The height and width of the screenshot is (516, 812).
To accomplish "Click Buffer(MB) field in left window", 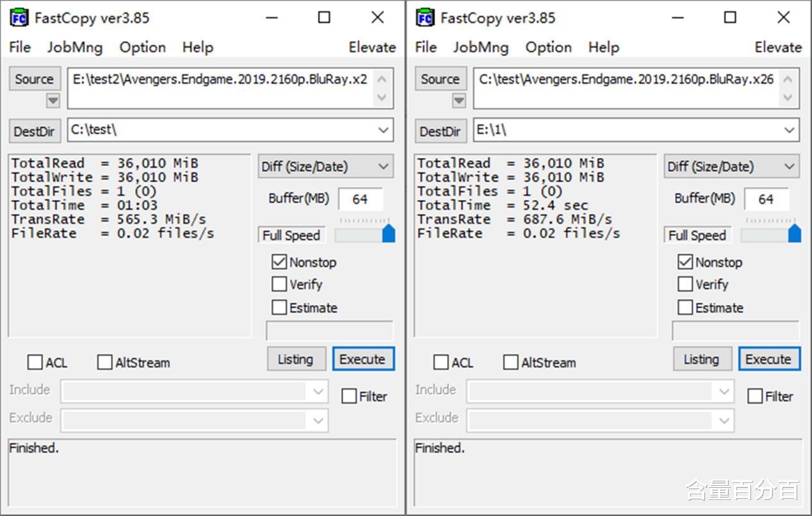I will [x=360, y=199].
